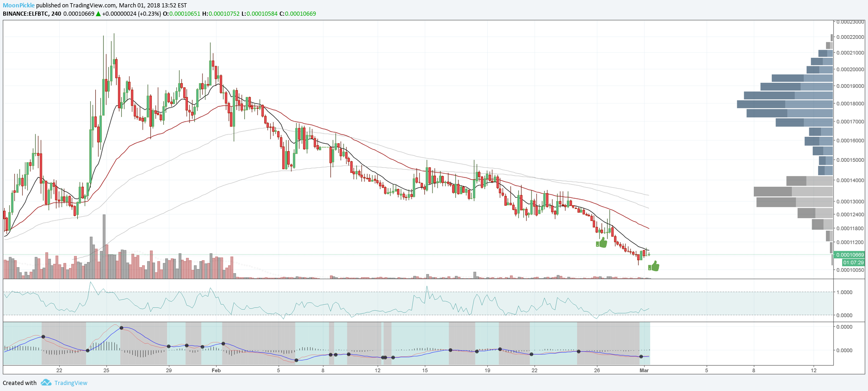868x391 pixels.
Task: Click the 0.00021000 price axis label
Action: (850, 53)
